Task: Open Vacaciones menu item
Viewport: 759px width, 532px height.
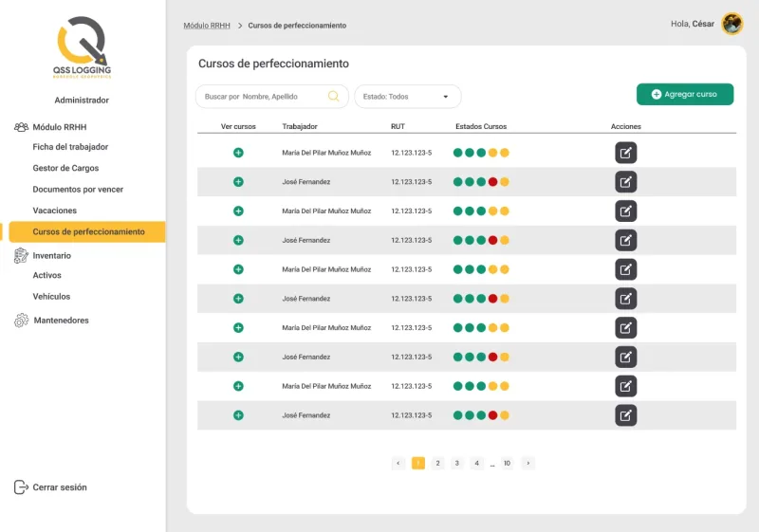Action: [x=55, y=211]
